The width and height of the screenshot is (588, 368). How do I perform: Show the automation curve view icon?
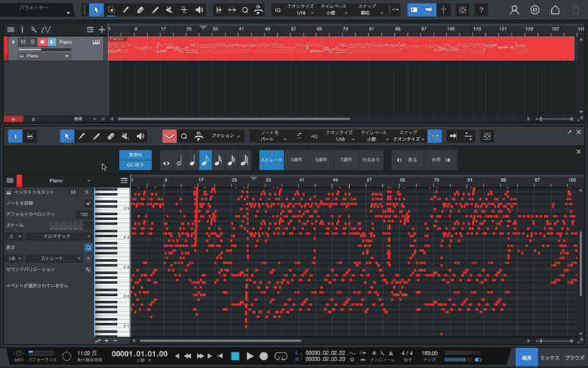46,29
